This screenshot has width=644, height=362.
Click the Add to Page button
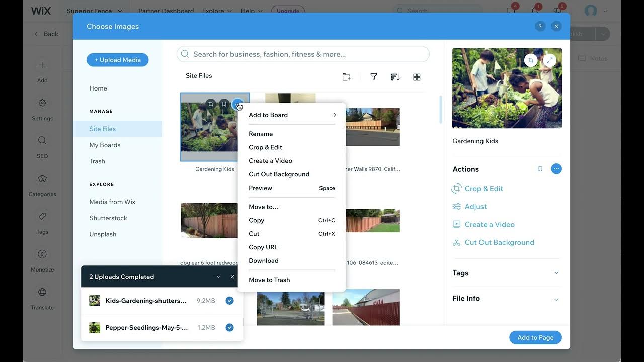coord(535,337)
